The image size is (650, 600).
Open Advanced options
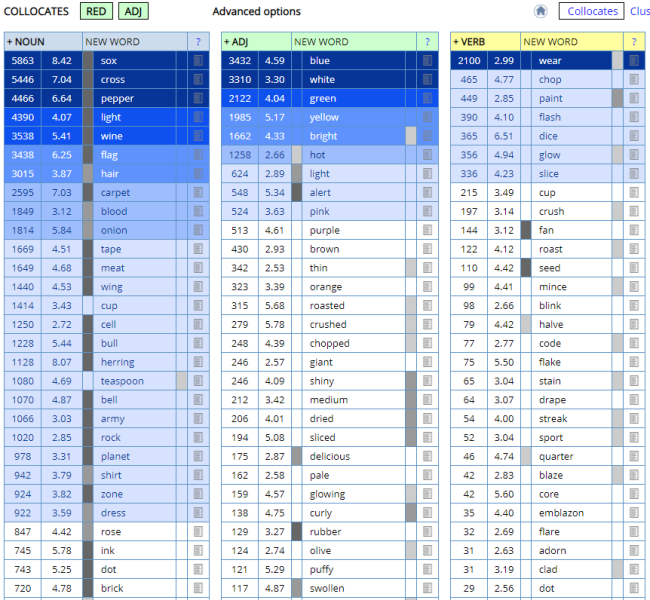tap(257, 12)
